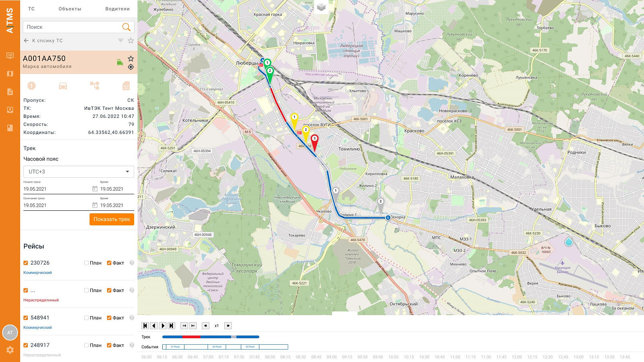The image size is (644, 362).
Task: Uncheck the Нераспределенный '...' trip checkbox
Action: point(26,290)
